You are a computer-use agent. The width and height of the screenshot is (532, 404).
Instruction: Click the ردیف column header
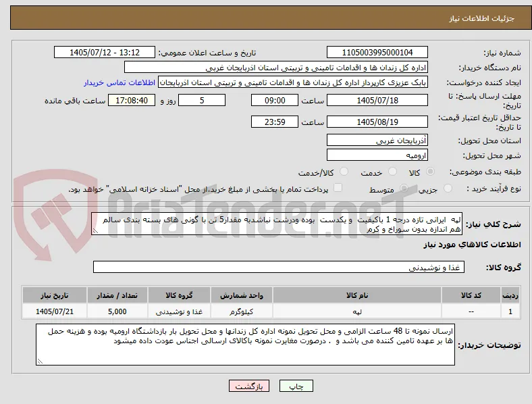click(510, 295)
